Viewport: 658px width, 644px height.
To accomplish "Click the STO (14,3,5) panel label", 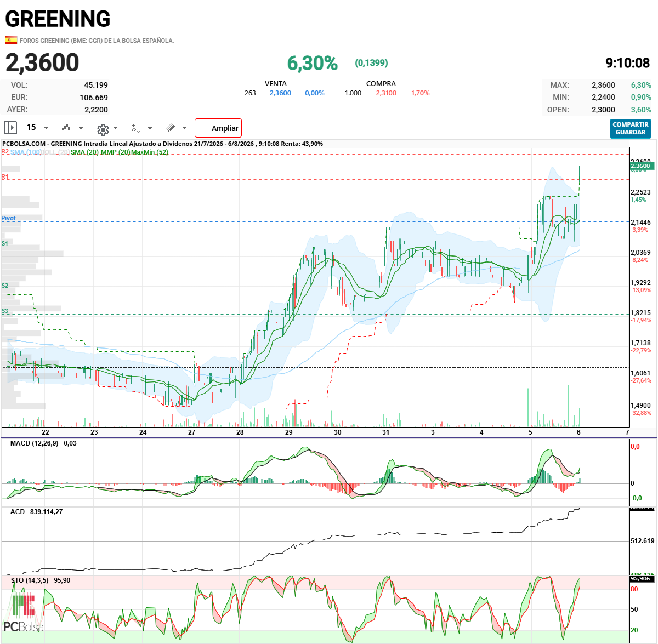I will pyautogui.click(x=30, y=580).
